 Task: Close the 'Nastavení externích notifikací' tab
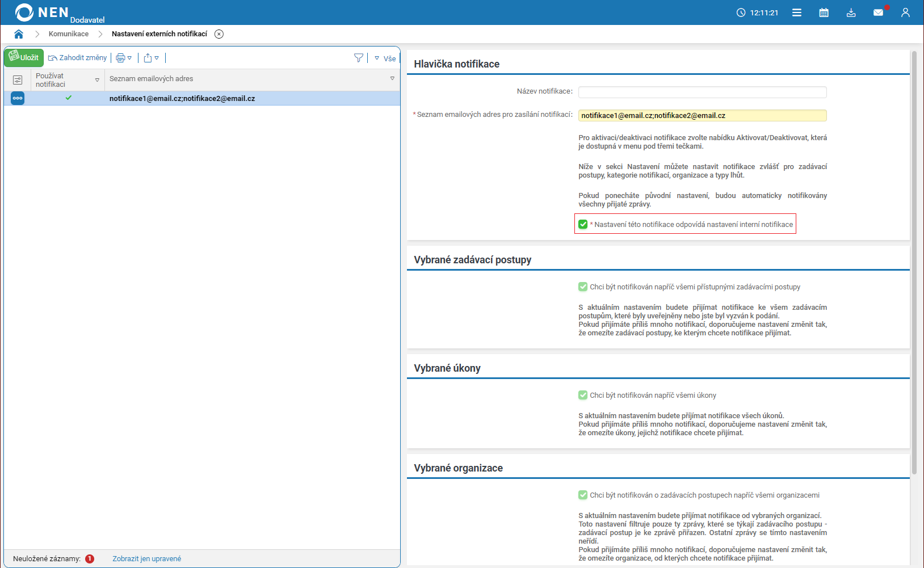[219, 34]
